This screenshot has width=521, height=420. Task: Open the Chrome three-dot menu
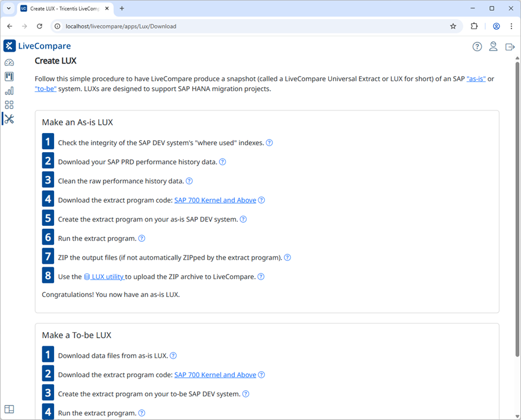click(x=511, y=26)
